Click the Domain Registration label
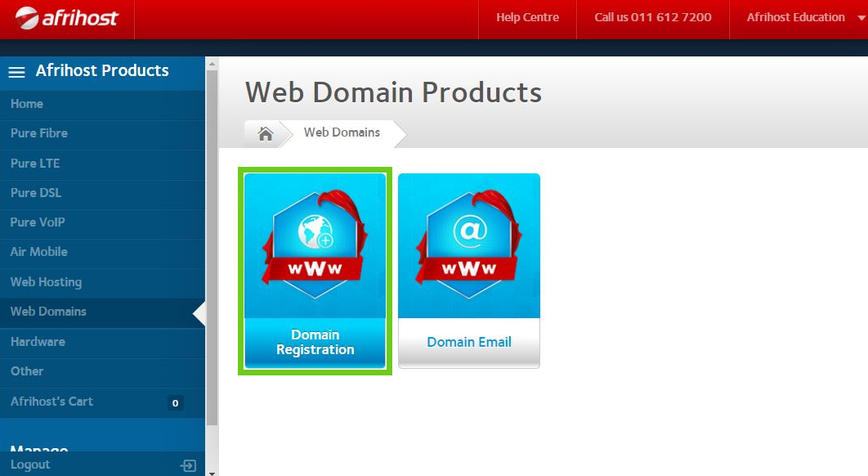The image size is (868, 476). point(315,342)
